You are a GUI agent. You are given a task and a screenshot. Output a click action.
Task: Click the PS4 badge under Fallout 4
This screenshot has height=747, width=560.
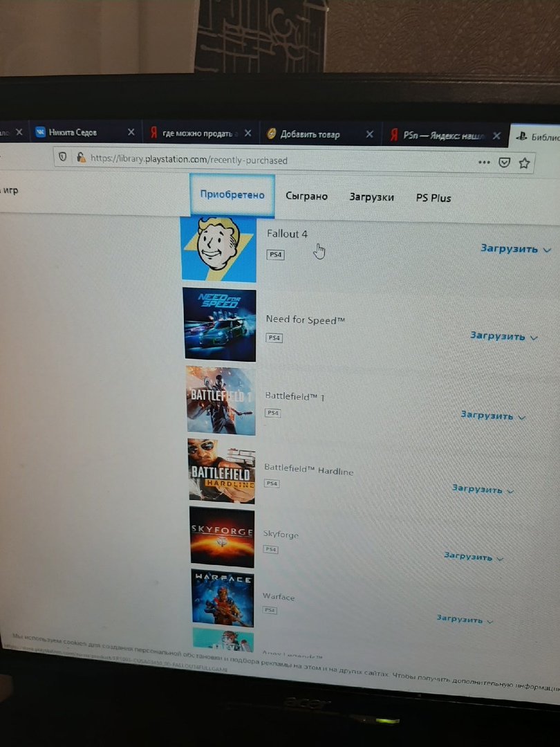pyautogui.click(x=276, y=255)
